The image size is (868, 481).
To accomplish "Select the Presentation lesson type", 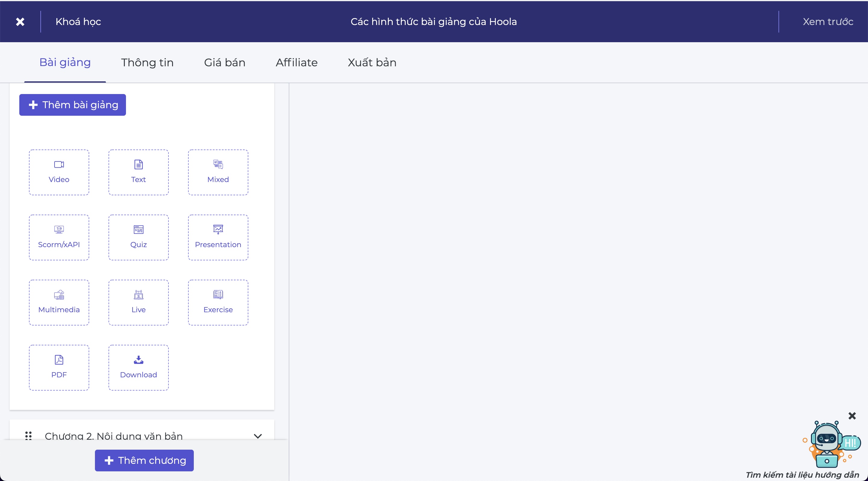I will (218, 237).
